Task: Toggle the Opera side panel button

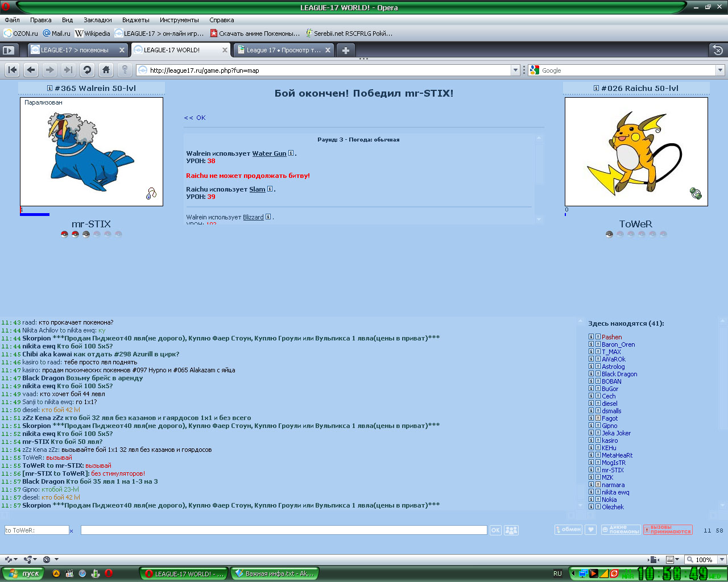Action: pyautogui.click(x=8, y=50)
